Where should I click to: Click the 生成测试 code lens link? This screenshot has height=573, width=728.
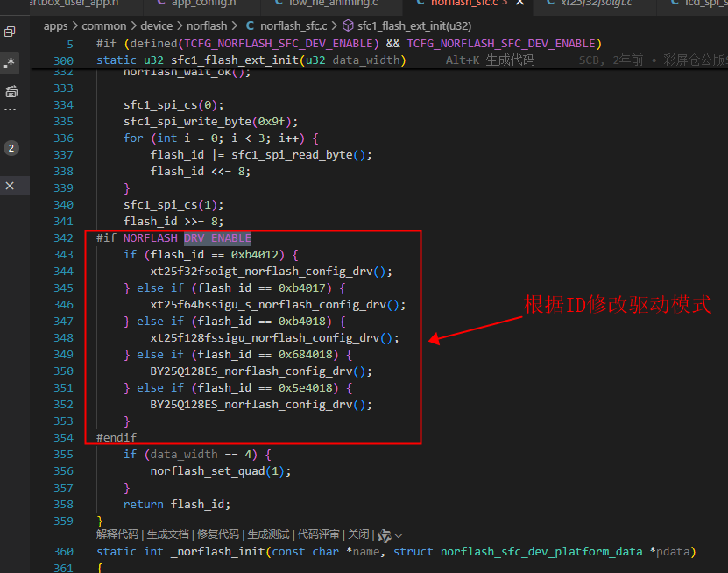(268, 534)
